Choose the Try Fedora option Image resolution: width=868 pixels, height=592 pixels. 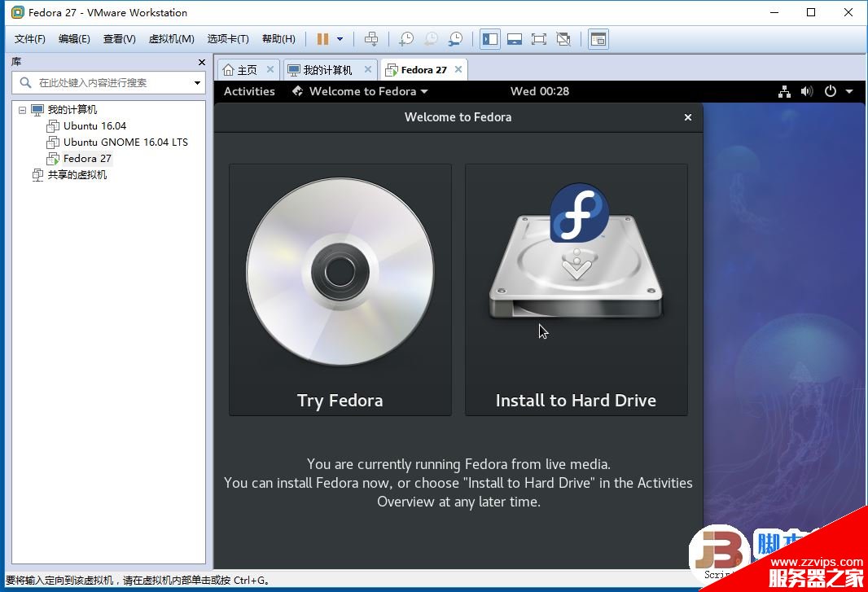point(340,290)
